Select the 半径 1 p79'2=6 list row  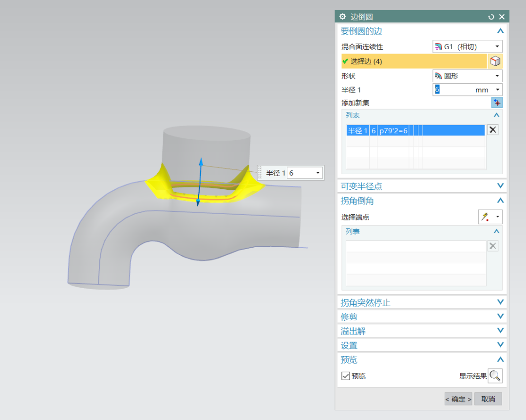[x=415, y=130]
